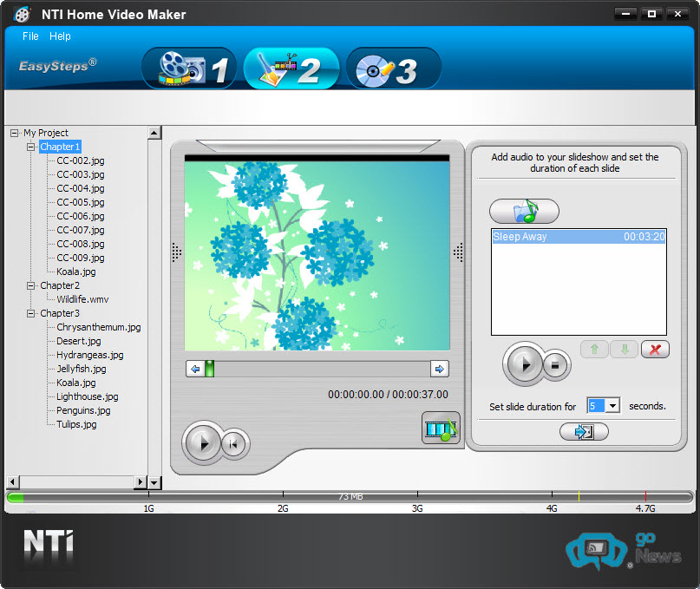This screenshot has height=589, width=700.
Task: Move selected audio track up
Action: click(594, 350)
